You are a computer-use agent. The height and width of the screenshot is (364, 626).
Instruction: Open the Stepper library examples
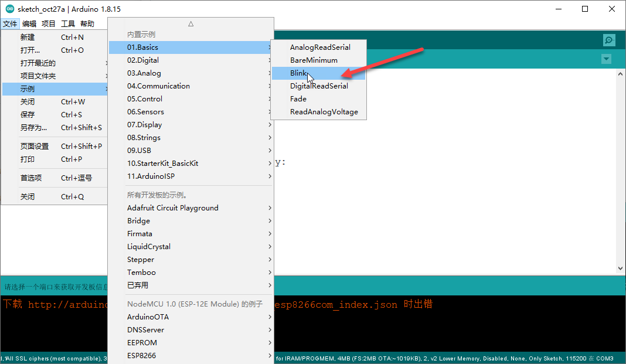(x=191, y=260)
